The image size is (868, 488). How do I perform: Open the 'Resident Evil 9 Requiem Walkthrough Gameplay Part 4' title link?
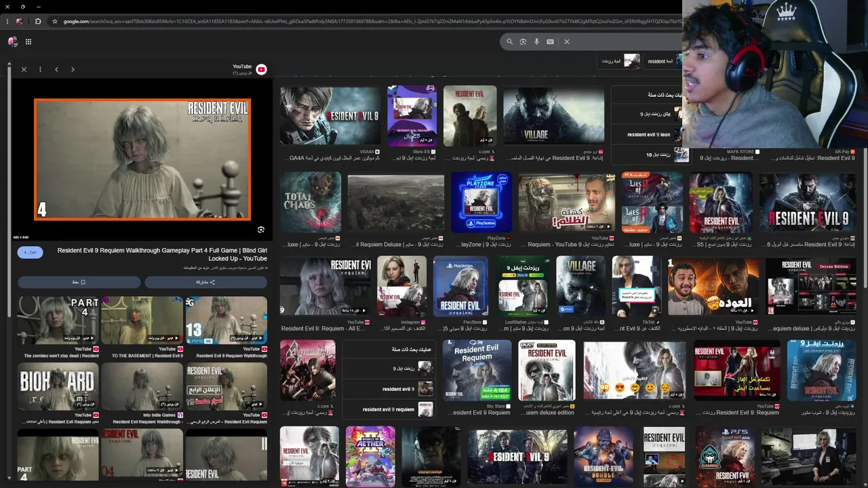click(x=161, y=254)
